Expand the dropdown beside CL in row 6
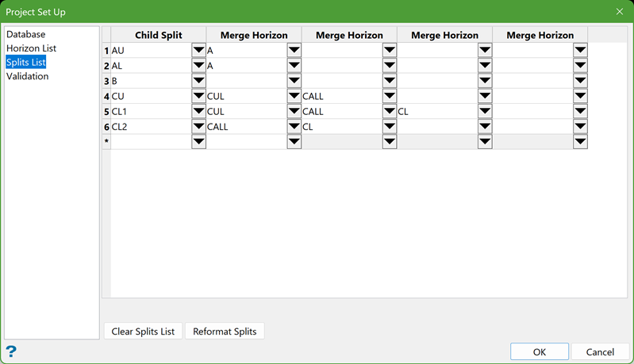This screenshot has height=364, width=634. tap(389, 126)
